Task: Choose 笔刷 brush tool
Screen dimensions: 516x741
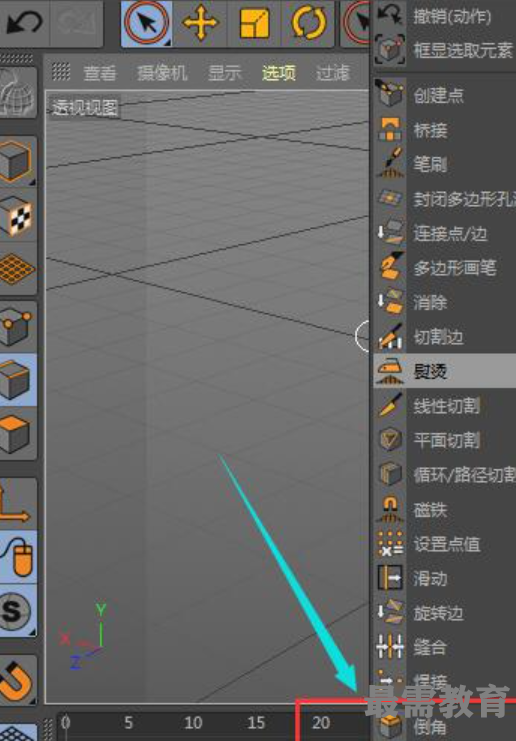Action: tap(444, 164)
